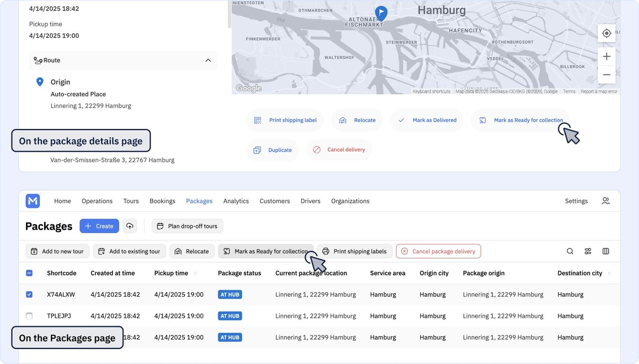Open the Tours menu item

tap(131, 201)
